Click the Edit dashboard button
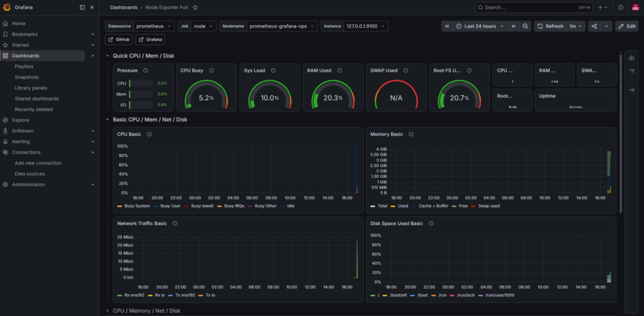This screenshot has height=316, width=644. (627, 26)
